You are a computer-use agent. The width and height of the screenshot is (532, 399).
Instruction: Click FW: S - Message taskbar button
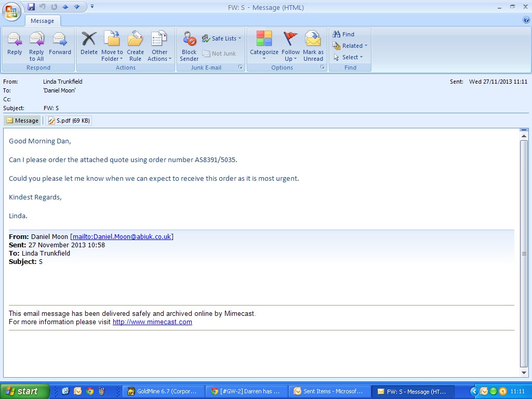pyautogui.click(x=412, y=391)
